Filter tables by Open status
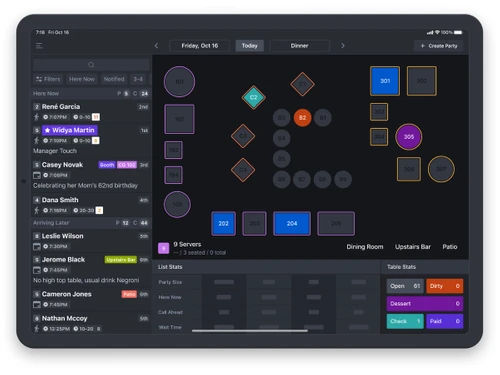Screen dimensions: 500x375 pyautogui.click(x=405, y=286)
